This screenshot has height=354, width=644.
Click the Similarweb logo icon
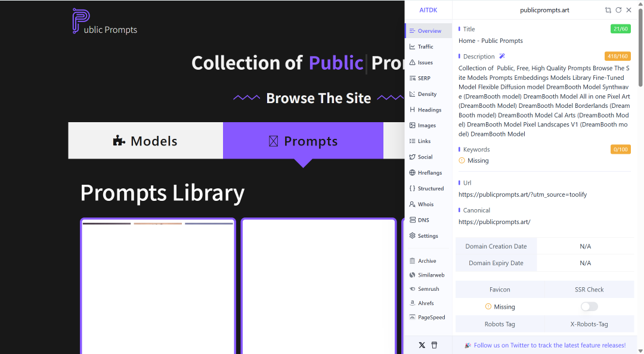click(x=413, y=275)
